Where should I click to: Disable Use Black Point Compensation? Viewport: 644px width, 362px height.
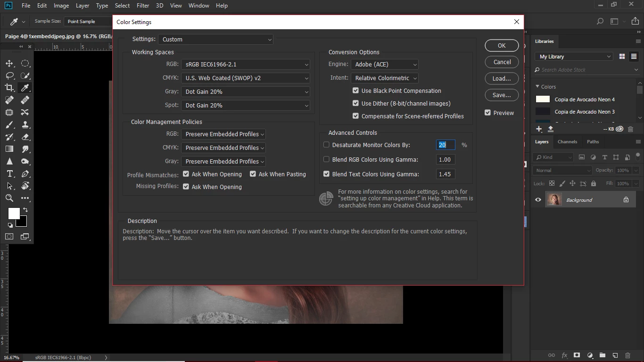[356, 90]
